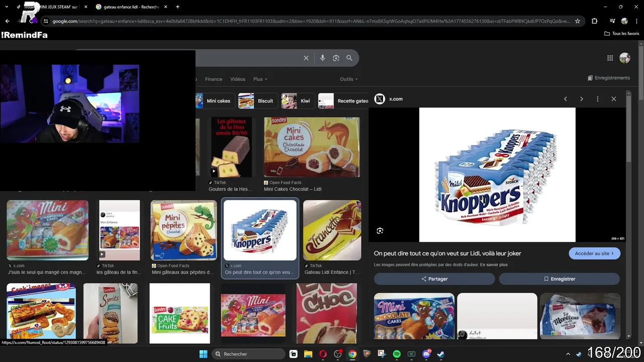
Task: Open the Sprits biscuit image result
Action: 110,313
